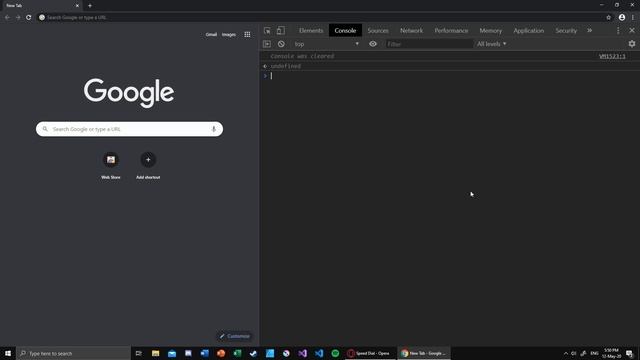The width and height of the screenshot is (640, 360).
Task: Click the address bar URL field
Action: (322, 18)
